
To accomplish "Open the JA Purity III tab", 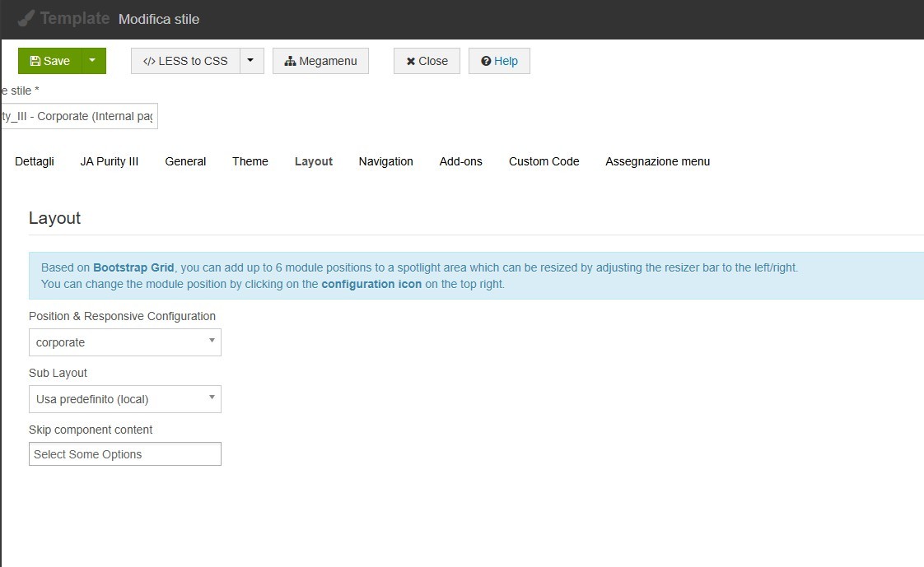I will pyautogui.click(x=110, y=161).
